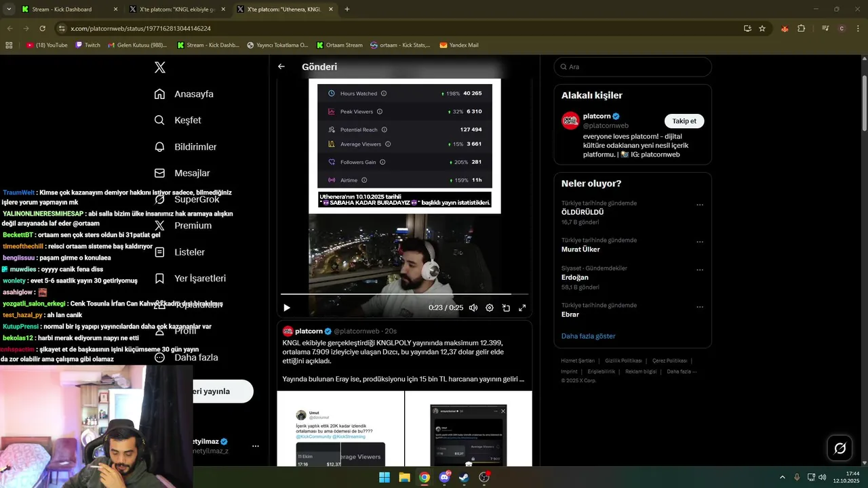Open platcorn author name on the post

coord(309,331)
